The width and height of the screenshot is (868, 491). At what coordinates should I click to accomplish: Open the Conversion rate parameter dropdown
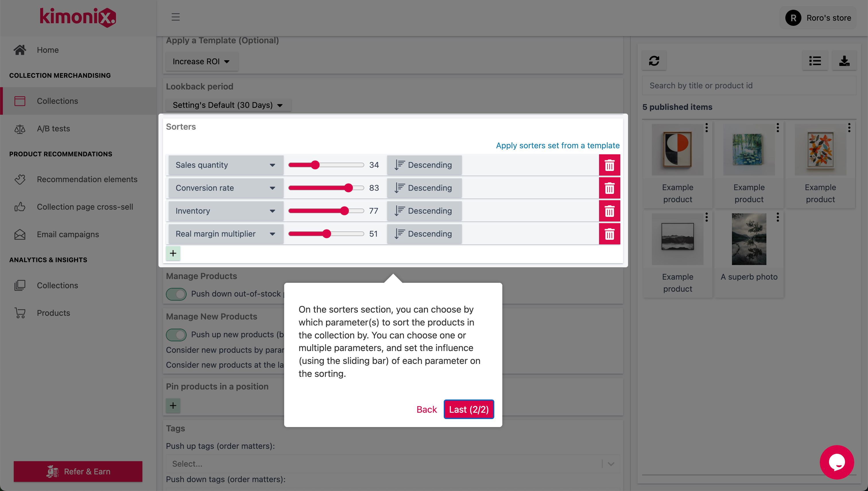pyautogui.click(x=225, y=188)
